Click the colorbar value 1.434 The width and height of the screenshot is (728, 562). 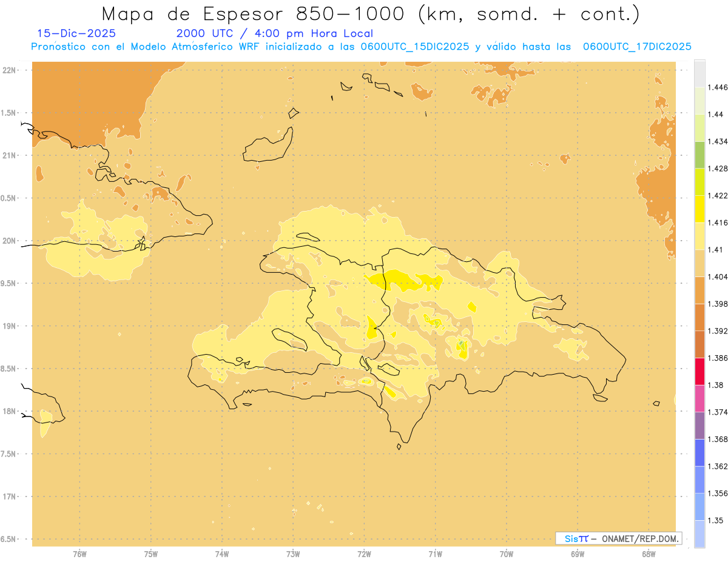[x=718, y=142]
